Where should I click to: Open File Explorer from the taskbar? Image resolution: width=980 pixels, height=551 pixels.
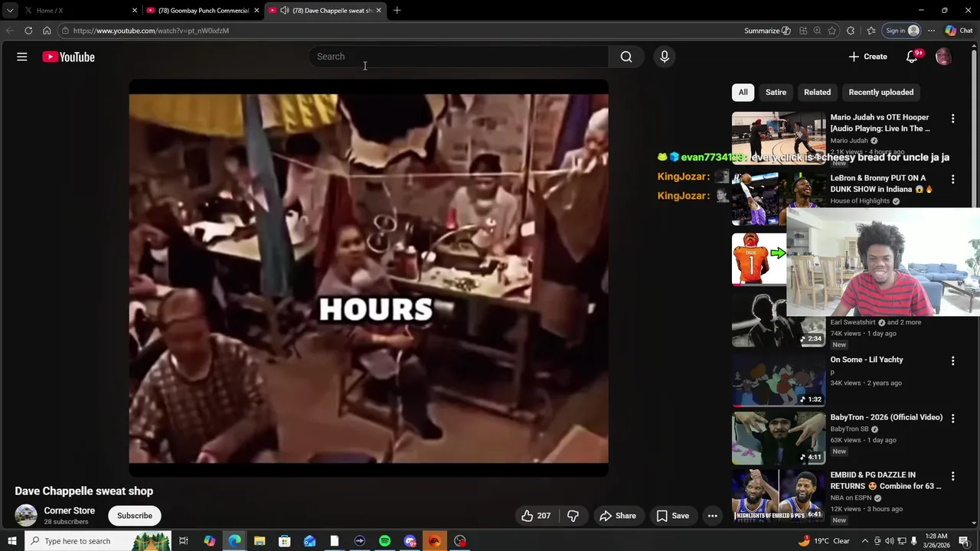(260, 541)
